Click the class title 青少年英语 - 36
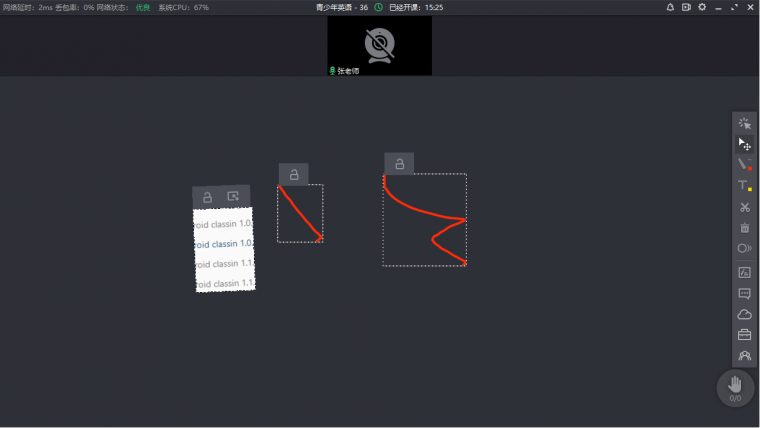 coord(342,7)
